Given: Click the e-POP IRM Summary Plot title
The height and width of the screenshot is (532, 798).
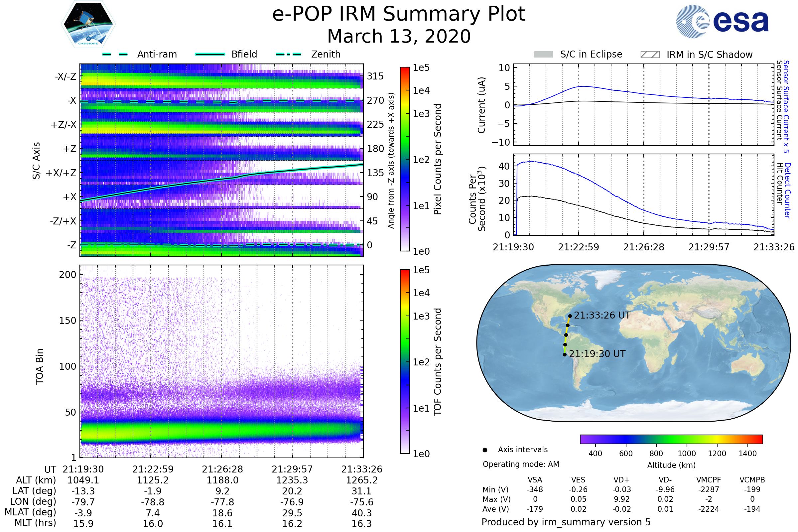Looking at the screenshot, I should tap(399, 14).
